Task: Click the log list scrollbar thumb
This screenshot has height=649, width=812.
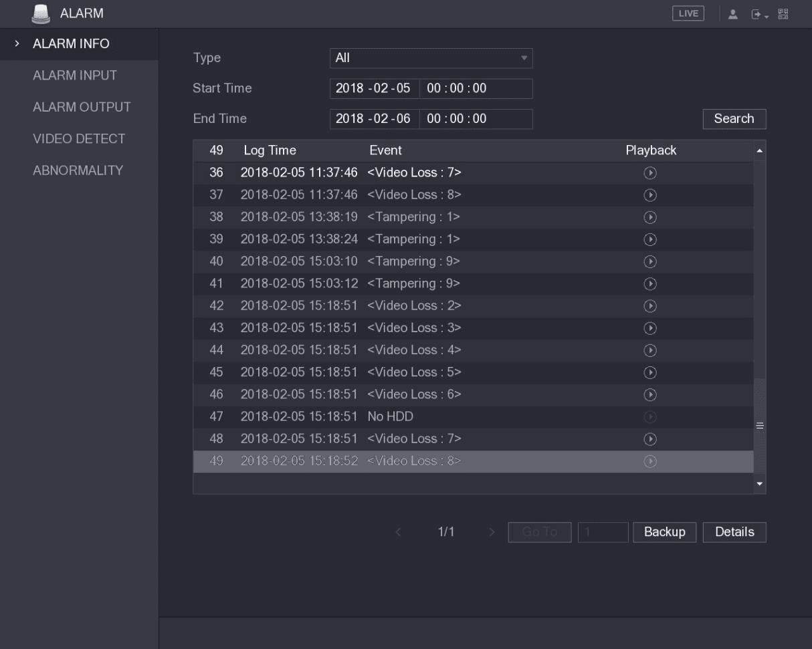Action: click(759, 425)
